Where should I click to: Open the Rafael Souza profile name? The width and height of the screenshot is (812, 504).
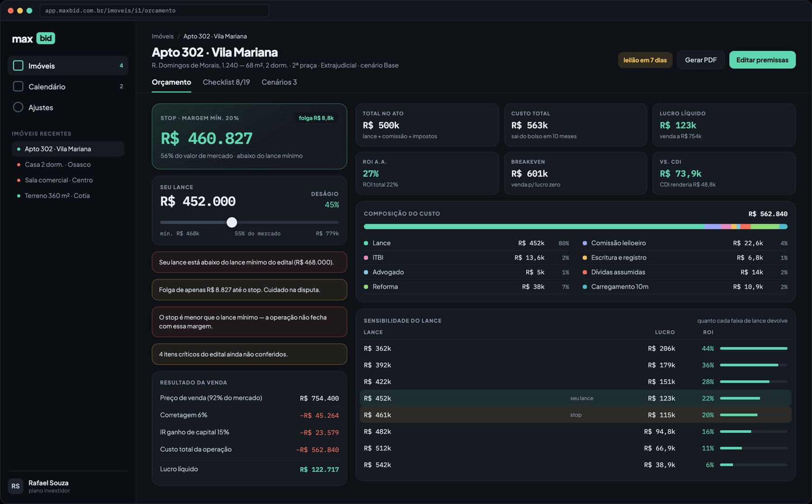(48, 483)
